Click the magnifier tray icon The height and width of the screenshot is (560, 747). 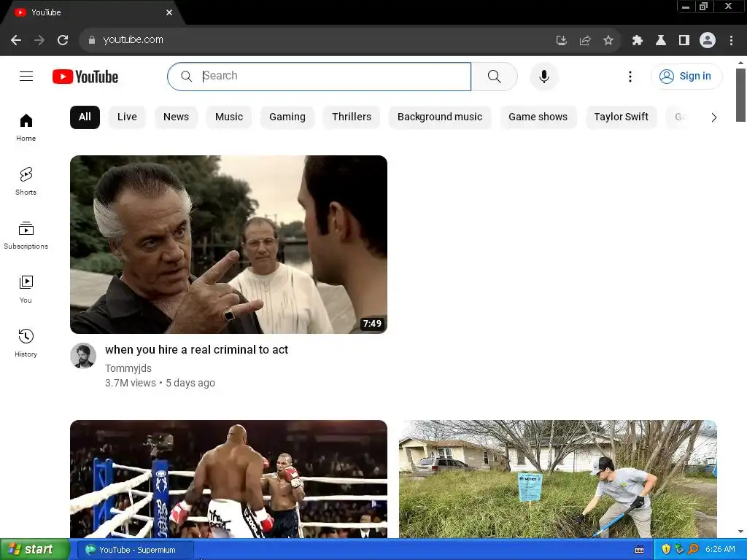click(694, 550)
